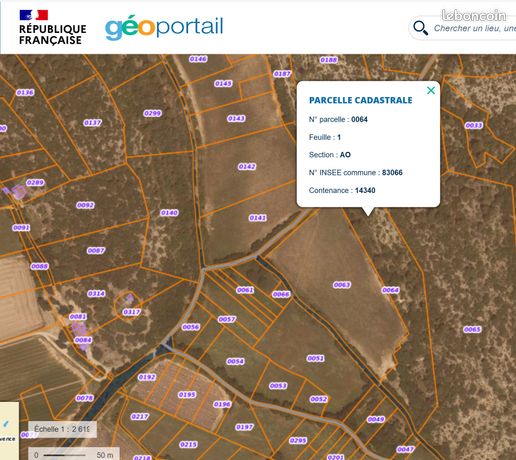
Task: Click parcel label 0299
Action: coord(152,113)
